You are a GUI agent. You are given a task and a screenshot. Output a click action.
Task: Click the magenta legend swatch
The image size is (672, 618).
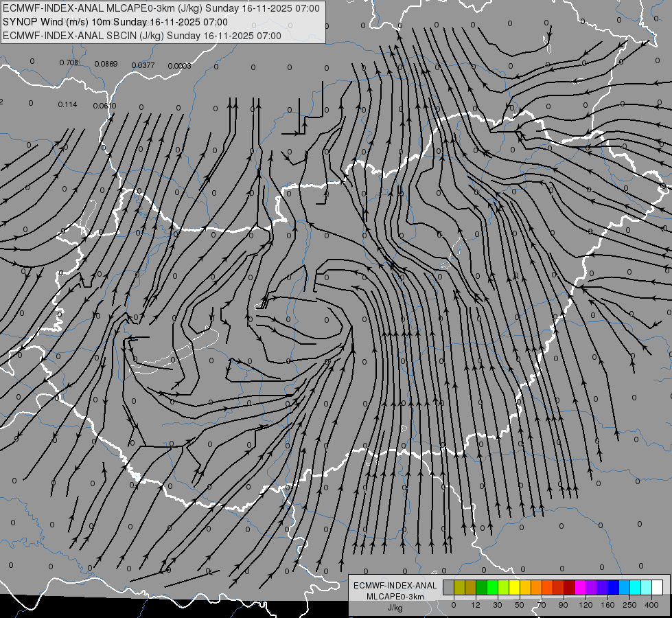click(581, 587)
